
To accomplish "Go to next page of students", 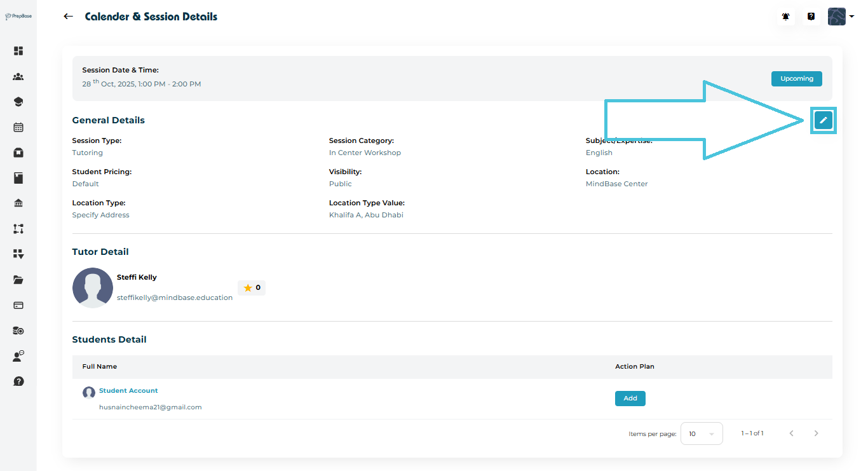I will click(817, 433).
